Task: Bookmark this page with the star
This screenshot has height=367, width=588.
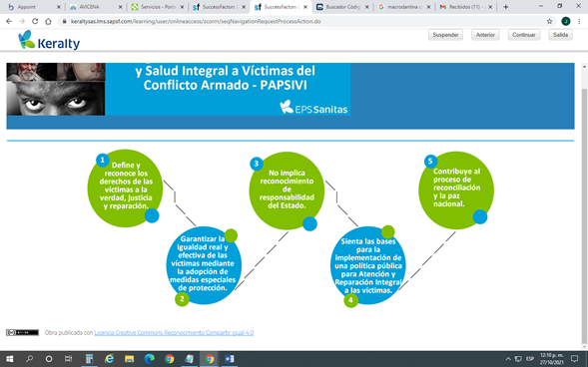Action: tap(549, 21)
